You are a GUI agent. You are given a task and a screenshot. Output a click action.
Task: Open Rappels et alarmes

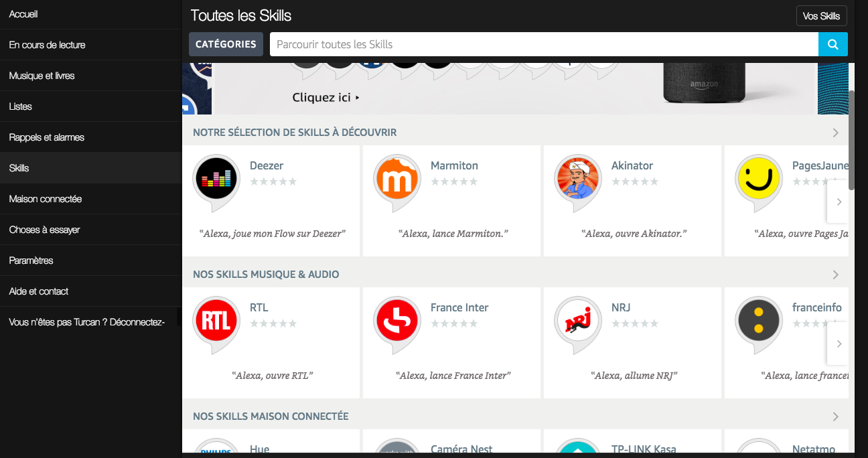pyautogui.click(x=91, y=137)
